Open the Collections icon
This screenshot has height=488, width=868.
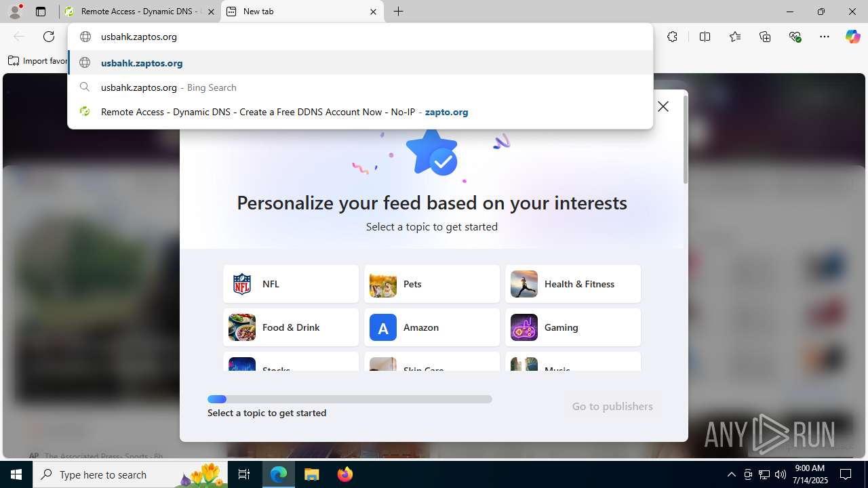coord(765,37)
